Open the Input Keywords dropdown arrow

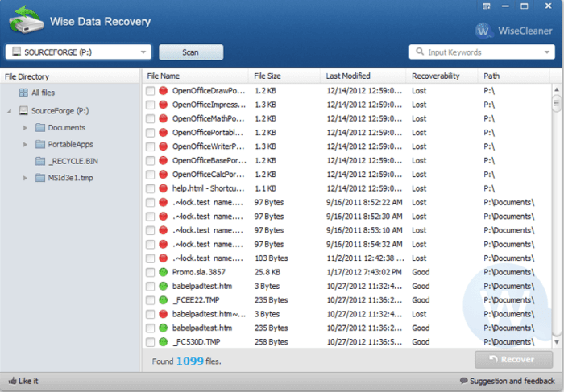(x=547, y=52)
